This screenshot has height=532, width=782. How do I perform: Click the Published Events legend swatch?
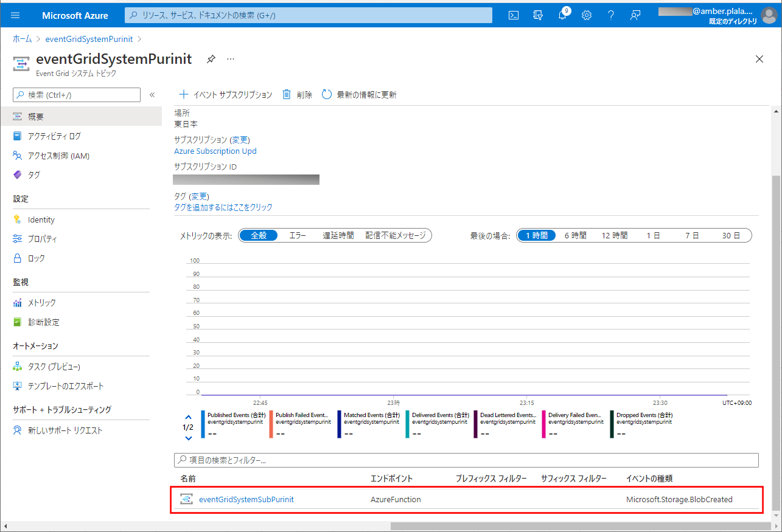[203, 424]
